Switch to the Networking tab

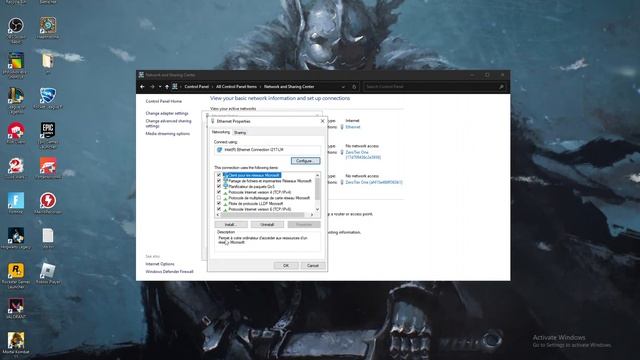[x=221, y=132]
